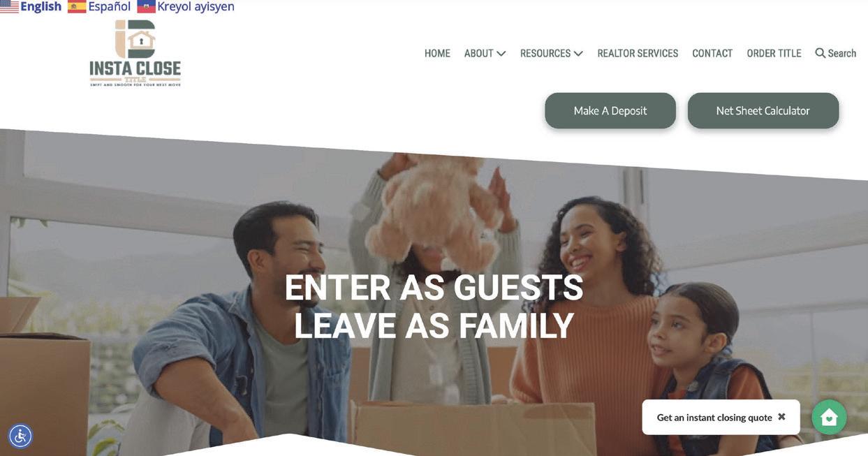Switch language to Español
This screenshot has width=868, height=456.
tap(110, 7)
